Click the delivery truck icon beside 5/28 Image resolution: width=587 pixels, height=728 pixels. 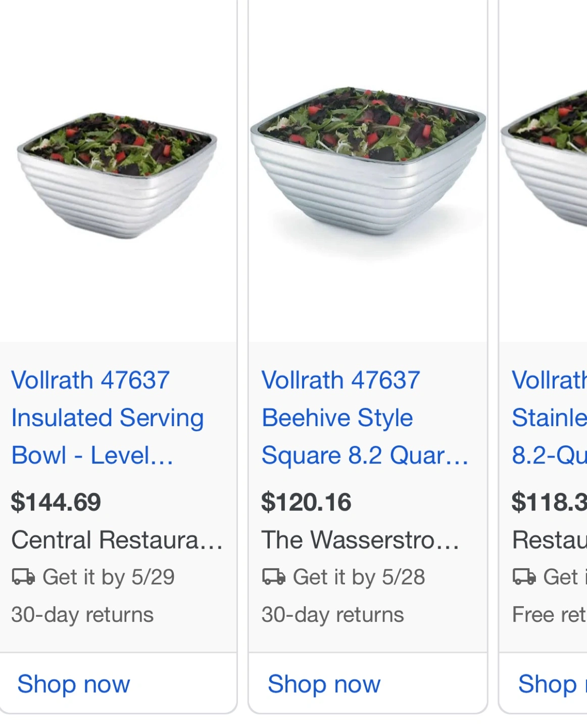coord(274,577)
